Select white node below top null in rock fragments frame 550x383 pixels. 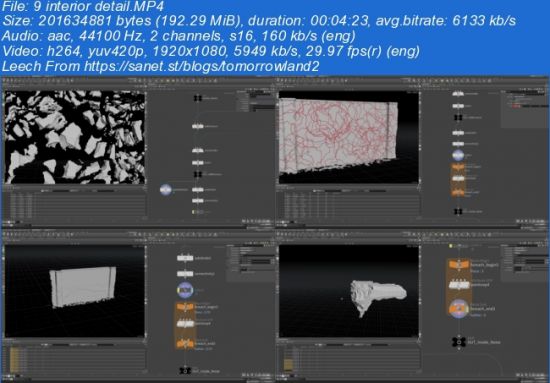198,126
